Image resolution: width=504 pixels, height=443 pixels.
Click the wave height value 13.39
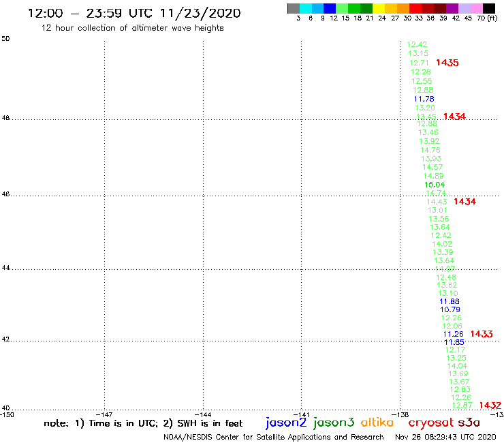tap(443, 253)
